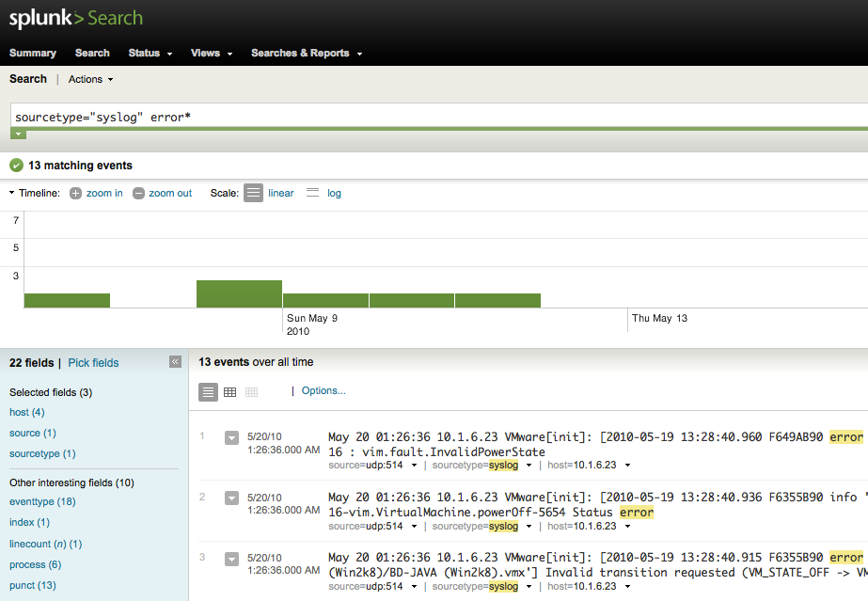Collapse the Timeline disclosure triangle
This screenshot has width=868, height=601.
pos(11,193)
